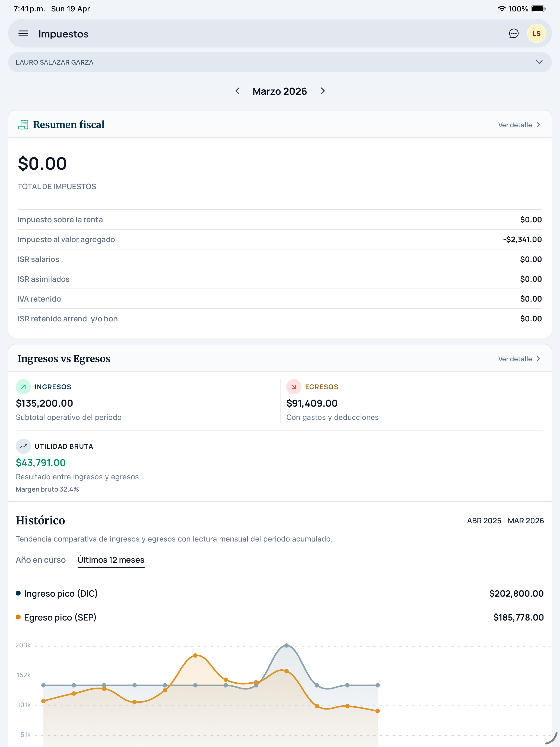Screen dimensions: 560x747
Task: Go to previous month arrow
Action: [238, 91]
